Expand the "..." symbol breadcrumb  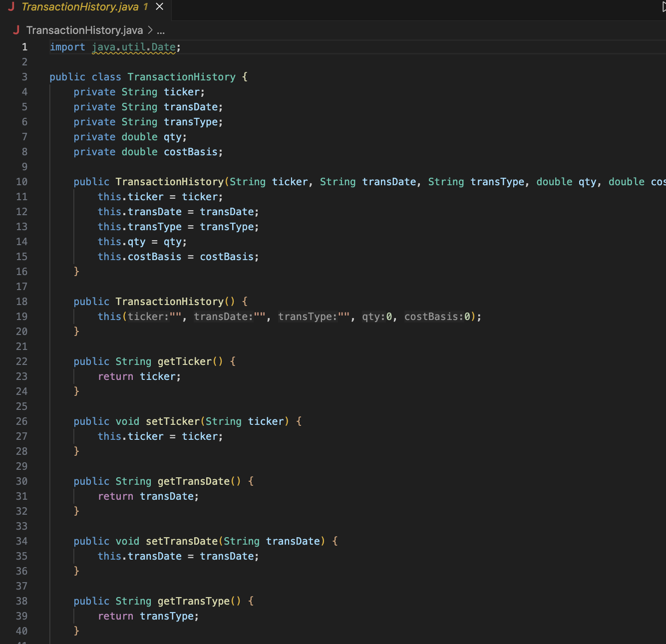161,30
